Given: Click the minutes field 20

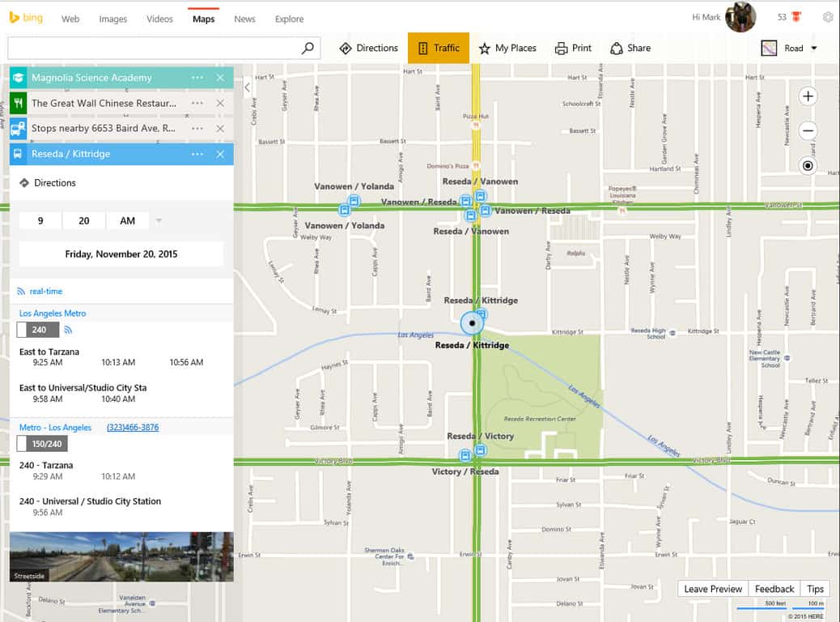Looking at the screenshot, I should [x=83, y=221].
